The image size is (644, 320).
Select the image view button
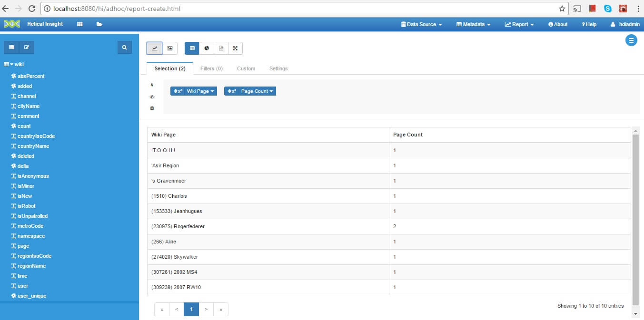click(170, 48)
